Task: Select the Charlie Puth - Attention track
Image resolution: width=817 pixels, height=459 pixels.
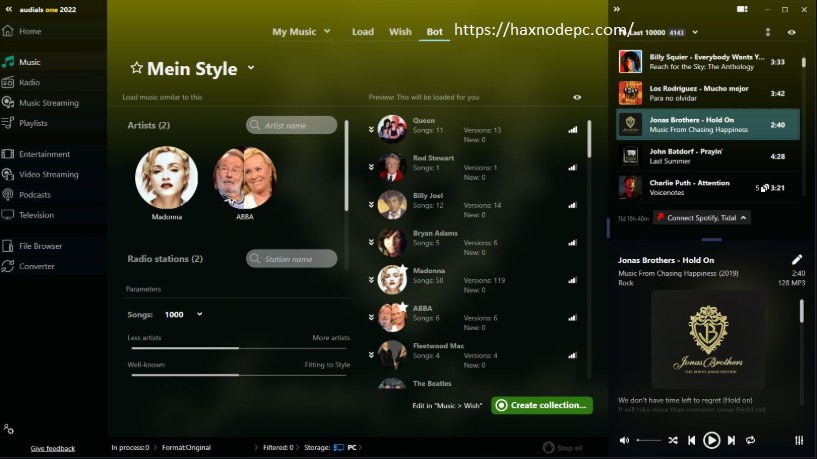Action: (708, 188)
